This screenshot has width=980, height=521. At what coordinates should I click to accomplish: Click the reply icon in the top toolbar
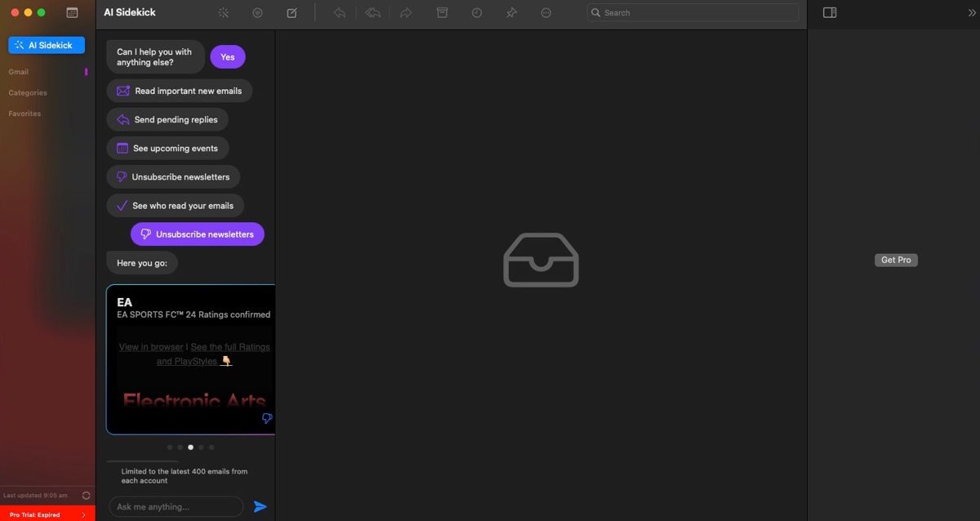(340, 12)
